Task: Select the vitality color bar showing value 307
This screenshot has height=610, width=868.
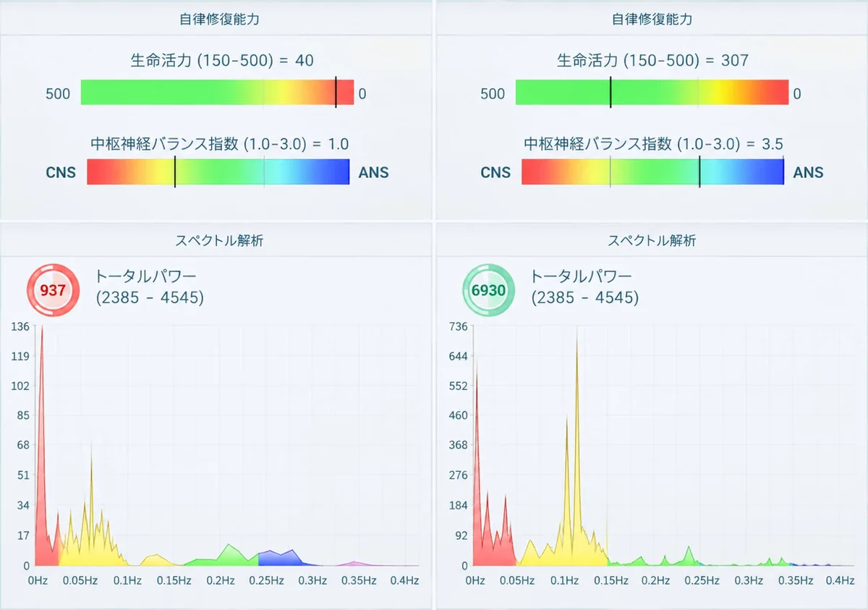Action: point(652,93)
